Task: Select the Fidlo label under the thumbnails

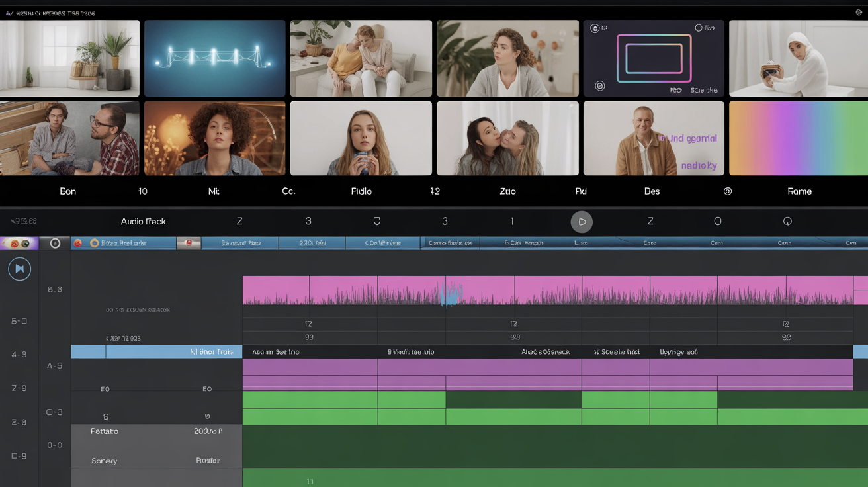Action: [x=361, y=191]
